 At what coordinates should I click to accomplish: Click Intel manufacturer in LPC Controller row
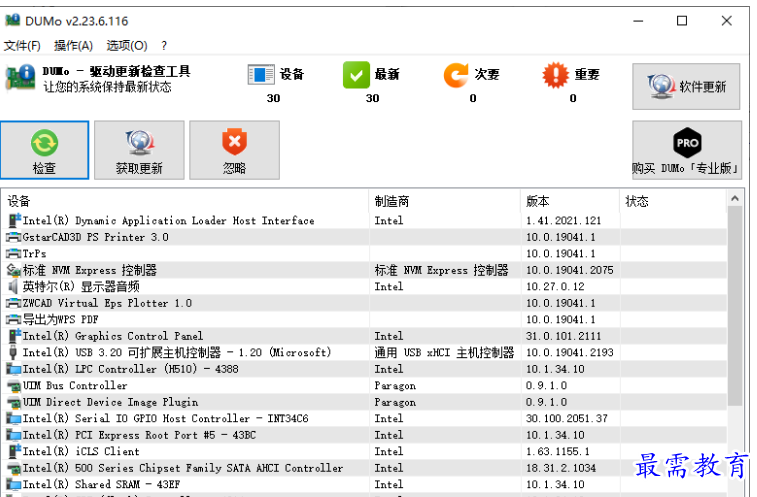coord(389,369)
